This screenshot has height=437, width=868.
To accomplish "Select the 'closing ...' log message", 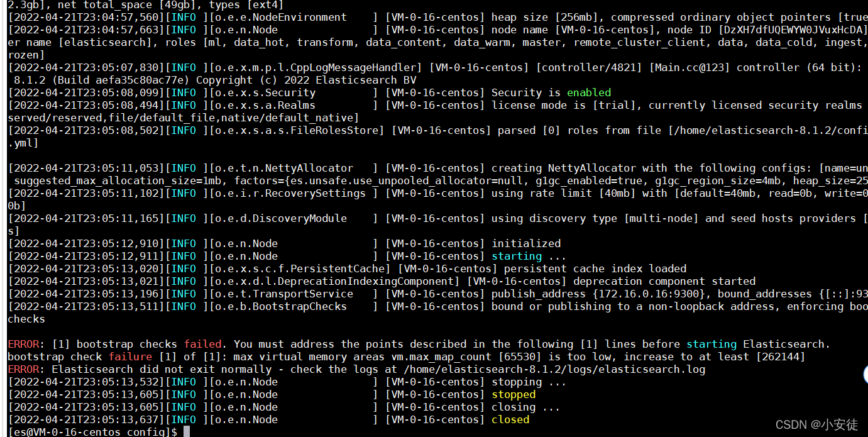I will 526,407.
